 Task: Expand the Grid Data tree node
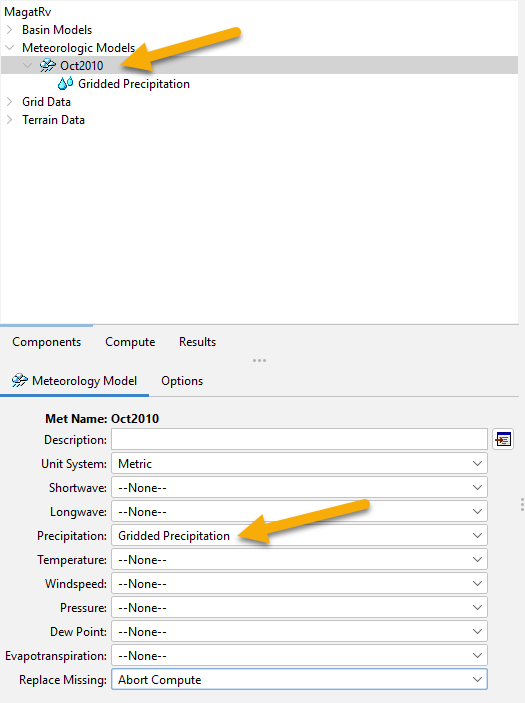coord(9,102)
